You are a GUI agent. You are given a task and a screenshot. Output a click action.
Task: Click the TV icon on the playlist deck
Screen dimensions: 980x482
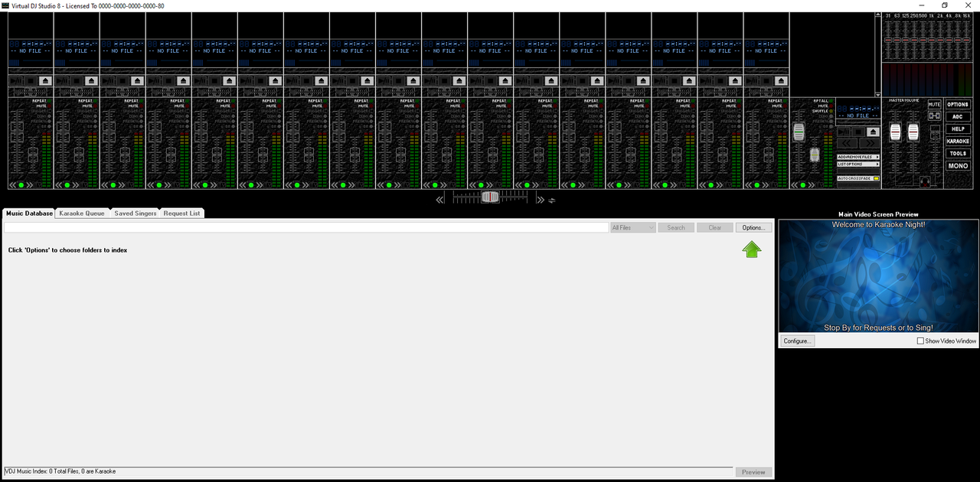[819, 185]
